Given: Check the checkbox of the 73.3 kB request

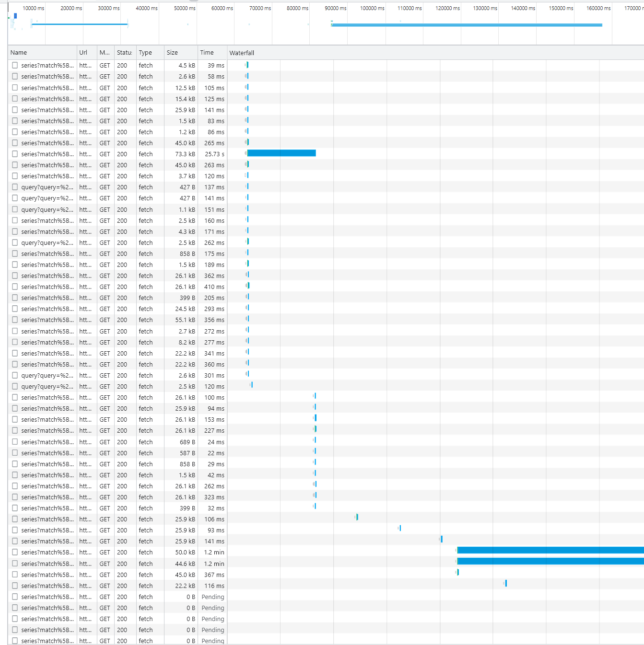Looking at the screenshot, I should tap(15, 154).
